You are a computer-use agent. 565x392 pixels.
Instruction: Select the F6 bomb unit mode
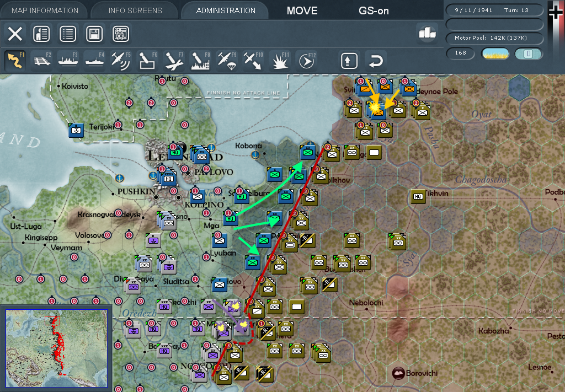(x=147, y=60)
